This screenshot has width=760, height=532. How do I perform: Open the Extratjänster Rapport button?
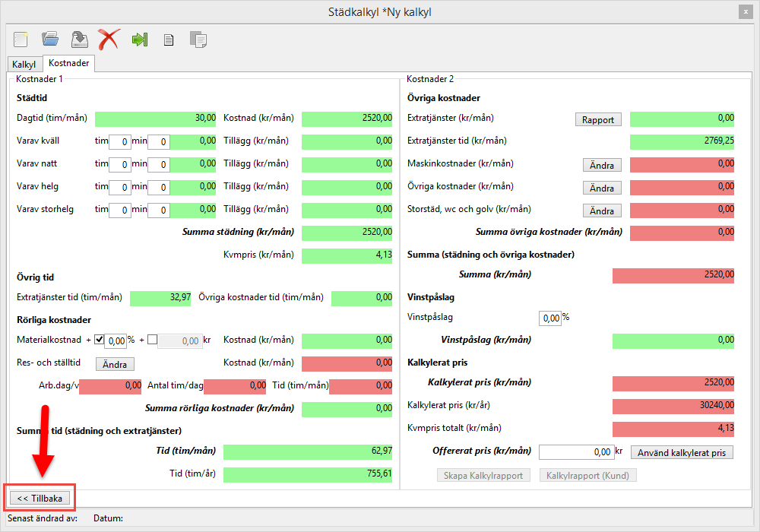click(598, 119)
